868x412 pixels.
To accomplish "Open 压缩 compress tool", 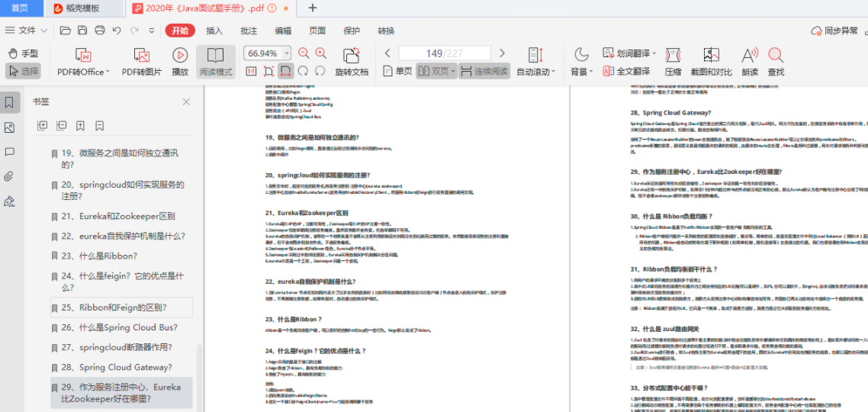I will [673, 62].
